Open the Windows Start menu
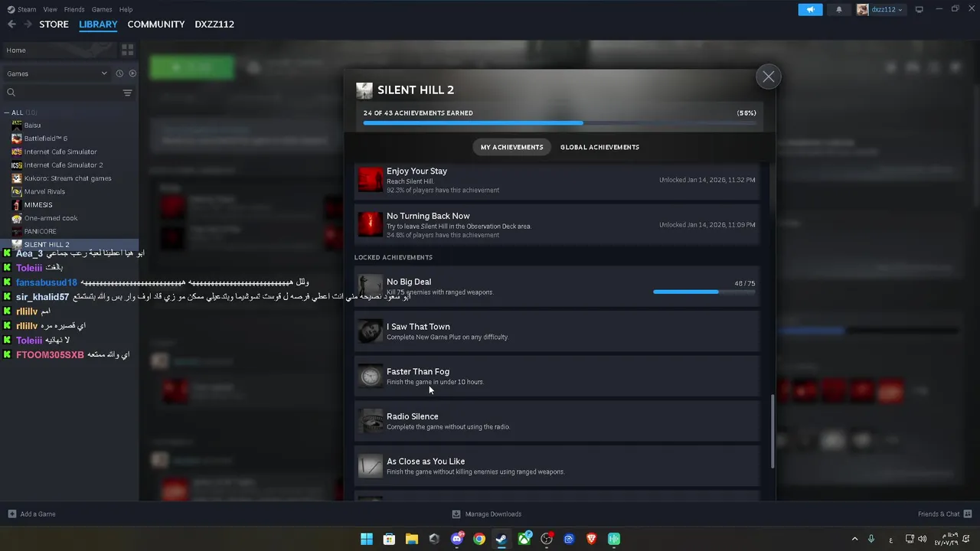The width and height of the screenshot is (980, 551). (367, 539)
